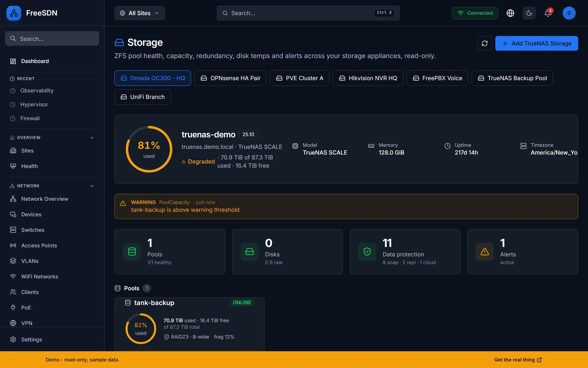Click the version 25.10 badge
The height and width of the screenshot is (368, 588).
click(248, 135)
